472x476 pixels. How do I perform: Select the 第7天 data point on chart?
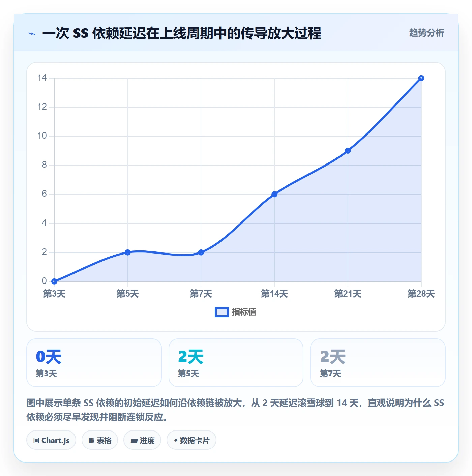pos(201,252)
